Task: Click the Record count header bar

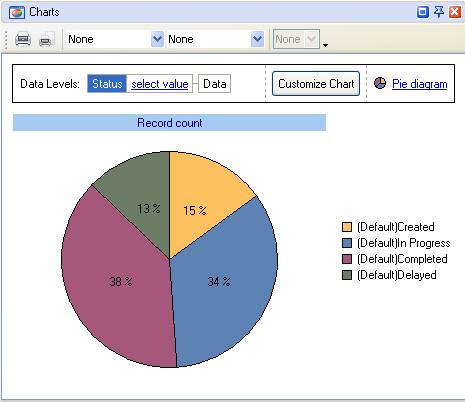Action: click(169, 123)
